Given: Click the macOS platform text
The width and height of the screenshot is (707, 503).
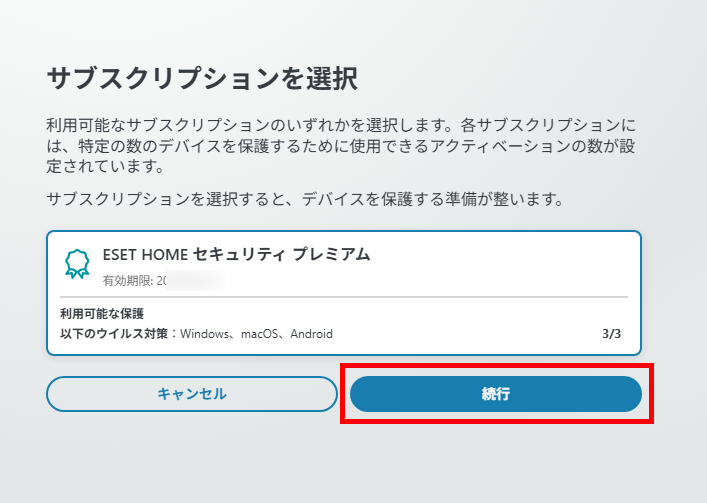Looking at the screenshot, I should [x=263, y=334].
